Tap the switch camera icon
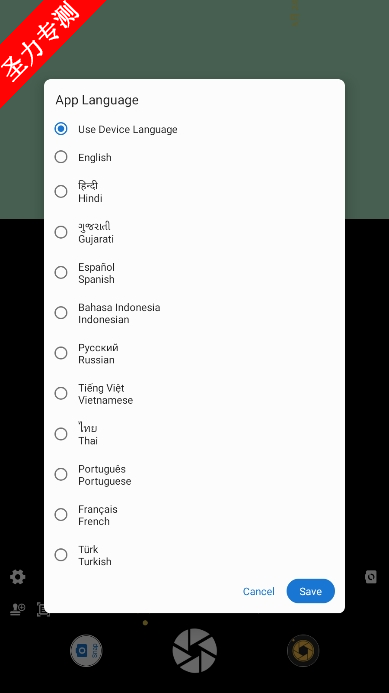The image size is (389, 693). click(x=371, y=577)
